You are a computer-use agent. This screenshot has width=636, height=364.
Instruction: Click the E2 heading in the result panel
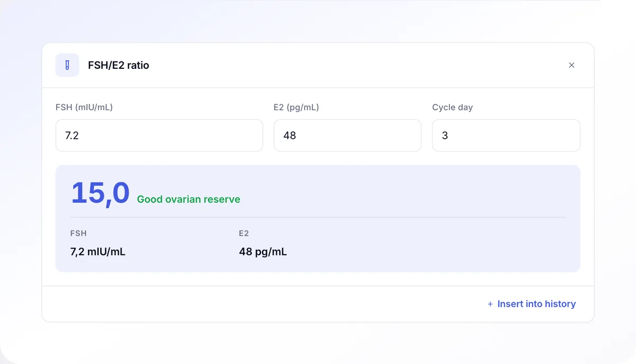click(244, 233)
